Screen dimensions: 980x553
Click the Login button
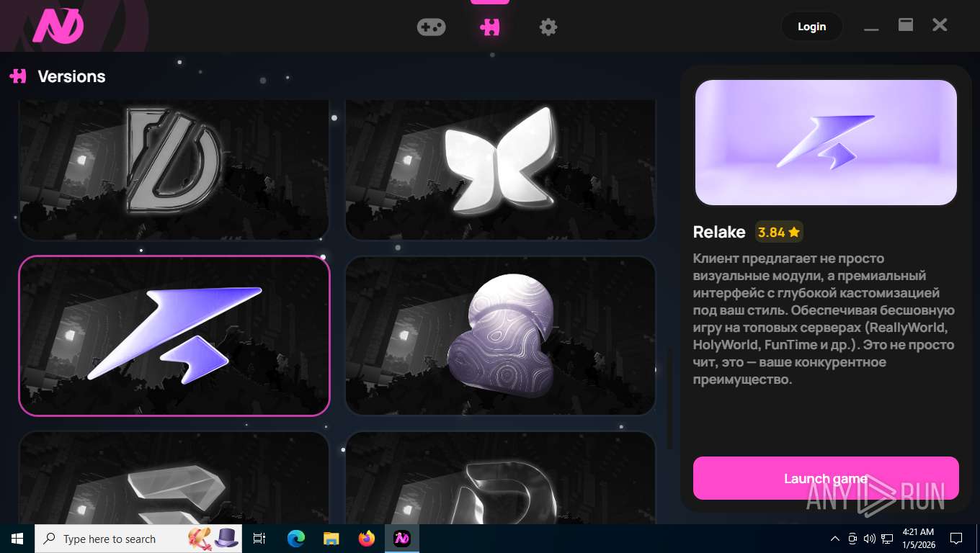pyautogui.click(x=811, y=27)
